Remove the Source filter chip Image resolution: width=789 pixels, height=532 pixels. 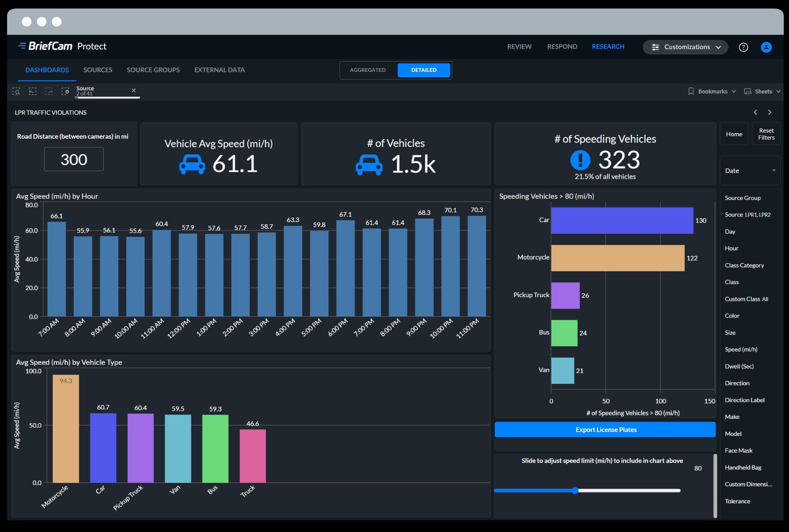pos(134,90)
